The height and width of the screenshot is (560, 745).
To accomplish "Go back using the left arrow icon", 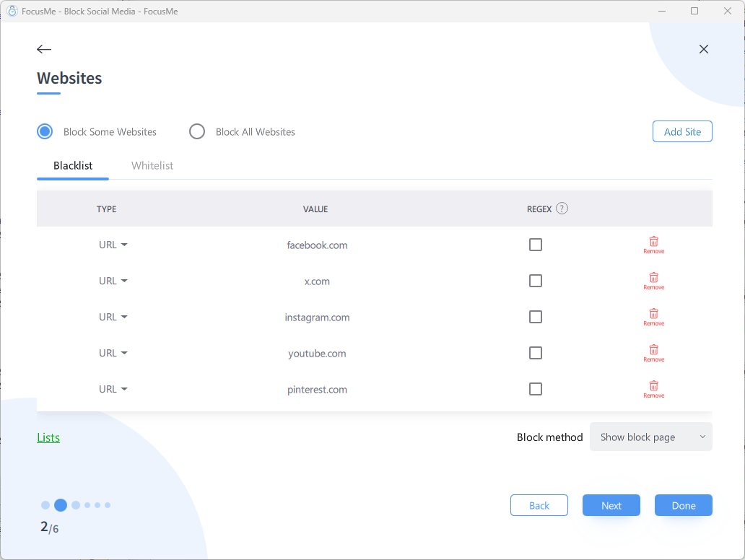I will coord(44,49).
